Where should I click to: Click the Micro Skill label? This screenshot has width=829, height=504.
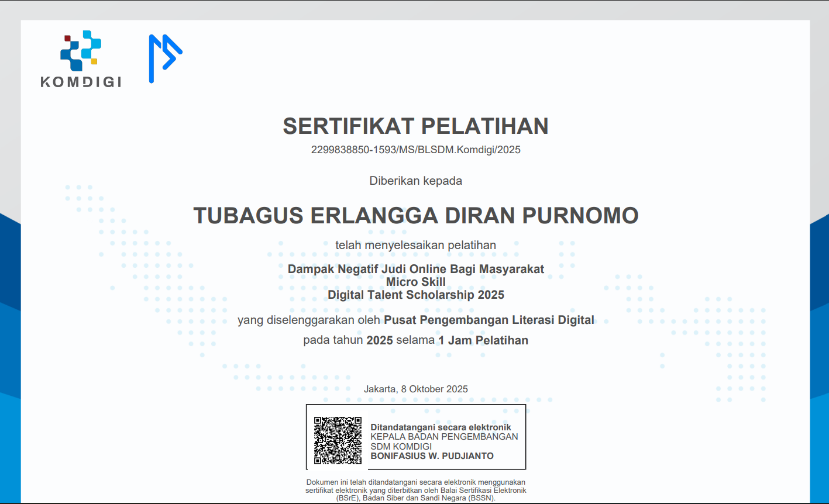coord(415,282)
